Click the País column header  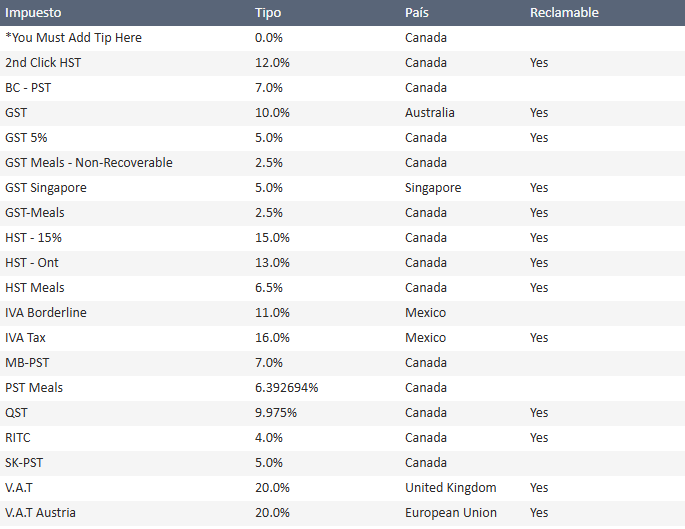[417, 13]
